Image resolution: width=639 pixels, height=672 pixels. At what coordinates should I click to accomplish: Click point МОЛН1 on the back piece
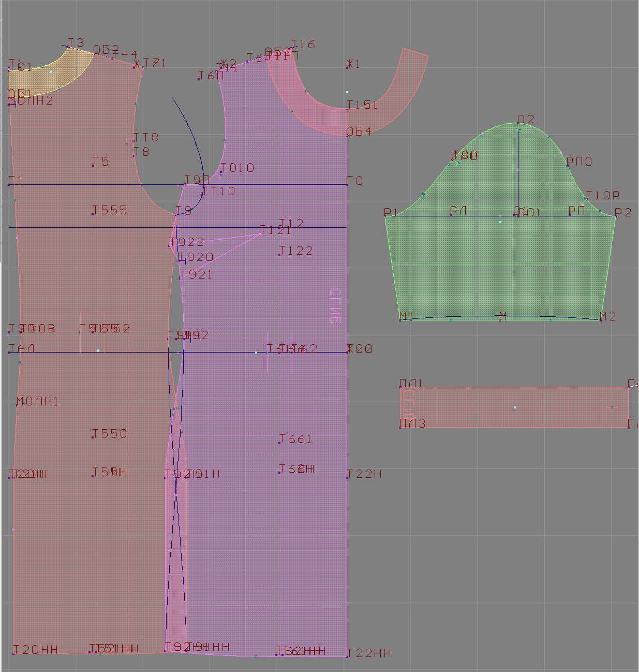point(18,404)
